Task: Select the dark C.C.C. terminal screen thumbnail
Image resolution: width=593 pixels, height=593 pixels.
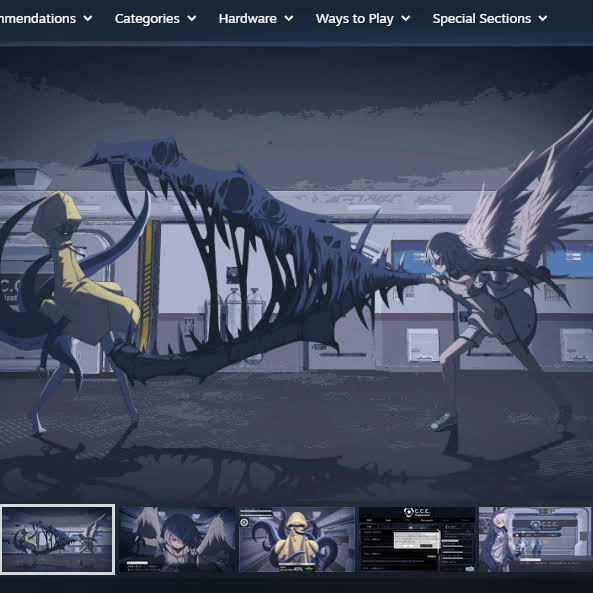Action: click(417, 539)
